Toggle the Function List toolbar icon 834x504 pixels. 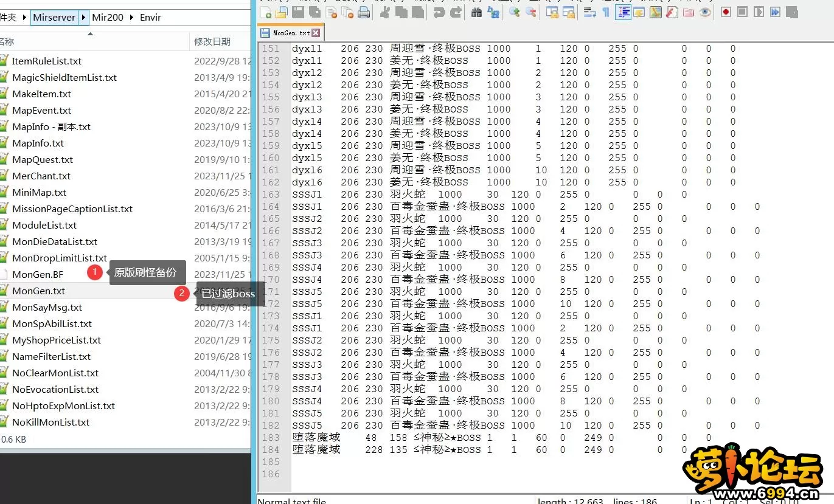pyautogui.click(x=672, y=12)
